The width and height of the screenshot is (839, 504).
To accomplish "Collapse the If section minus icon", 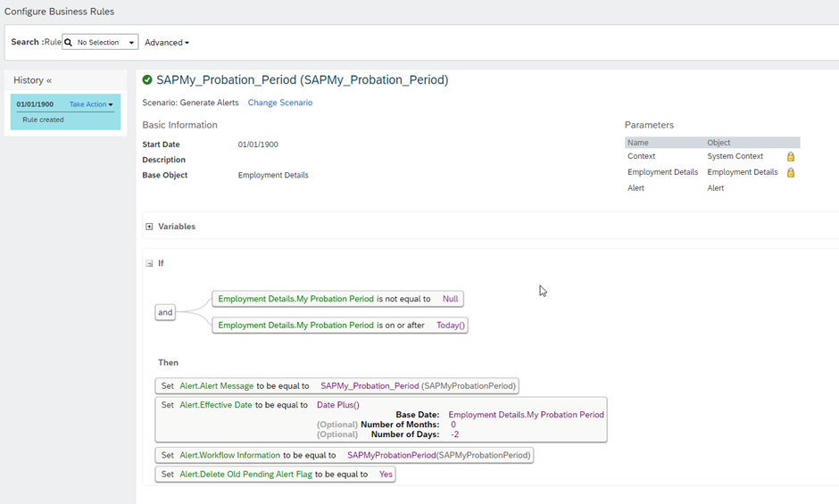I will pyautogui.click(x=149, y=263).
